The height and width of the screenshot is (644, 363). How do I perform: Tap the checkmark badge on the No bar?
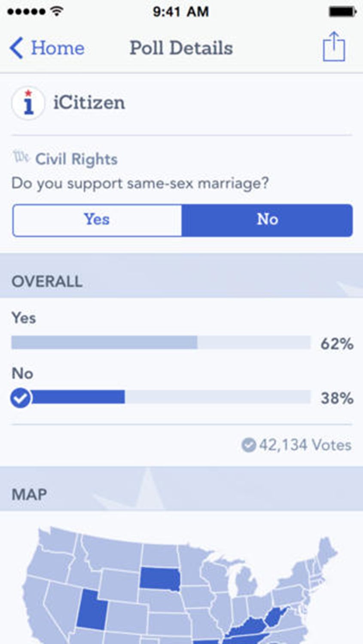point(20,397)
